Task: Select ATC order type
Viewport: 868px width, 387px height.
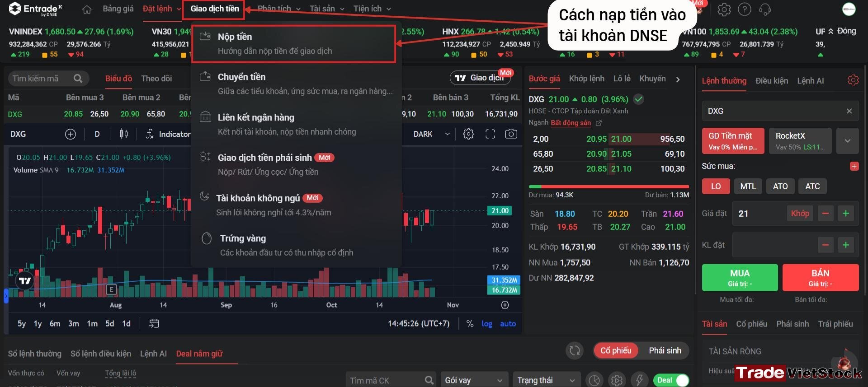Action: point(812,187)
